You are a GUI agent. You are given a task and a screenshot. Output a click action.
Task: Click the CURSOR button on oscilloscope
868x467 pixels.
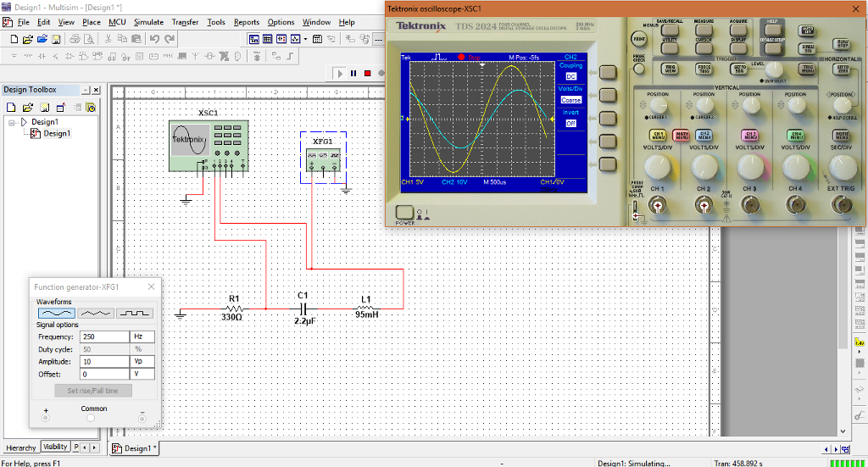tap(704, 47)
